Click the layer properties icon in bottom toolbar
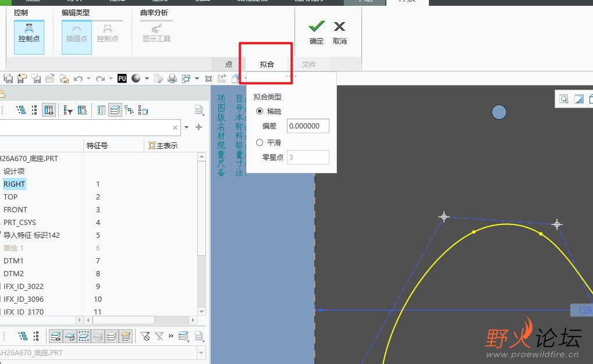This screenshot has height=364, width=593. point(183,336)
